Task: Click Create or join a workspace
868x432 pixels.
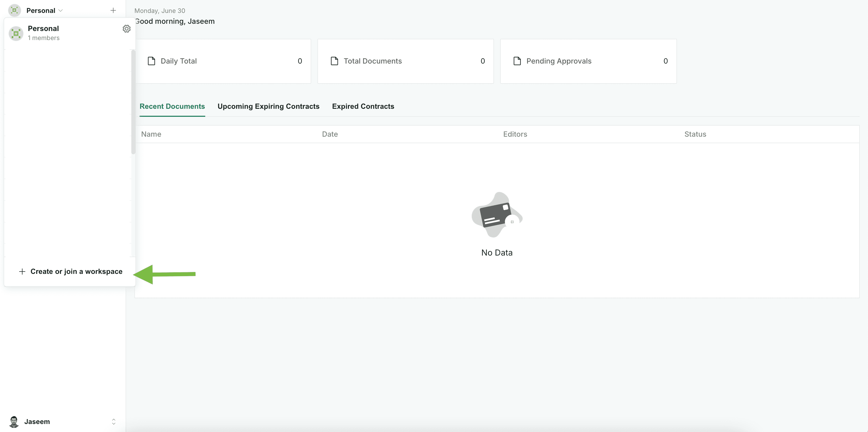Action: (70, 271)
